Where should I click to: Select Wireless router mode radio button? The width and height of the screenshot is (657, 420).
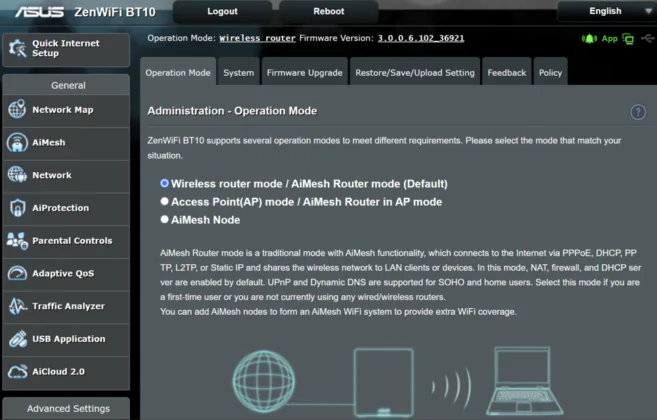164,183
